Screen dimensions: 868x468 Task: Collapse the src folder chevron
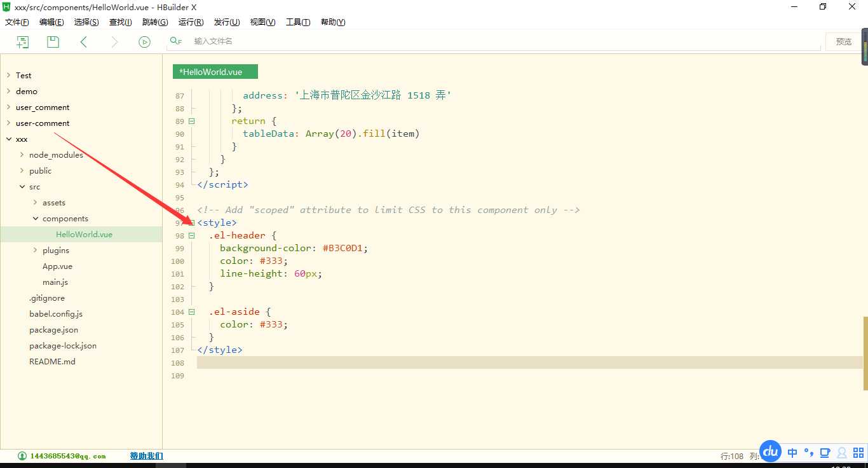tap(22, 186)
